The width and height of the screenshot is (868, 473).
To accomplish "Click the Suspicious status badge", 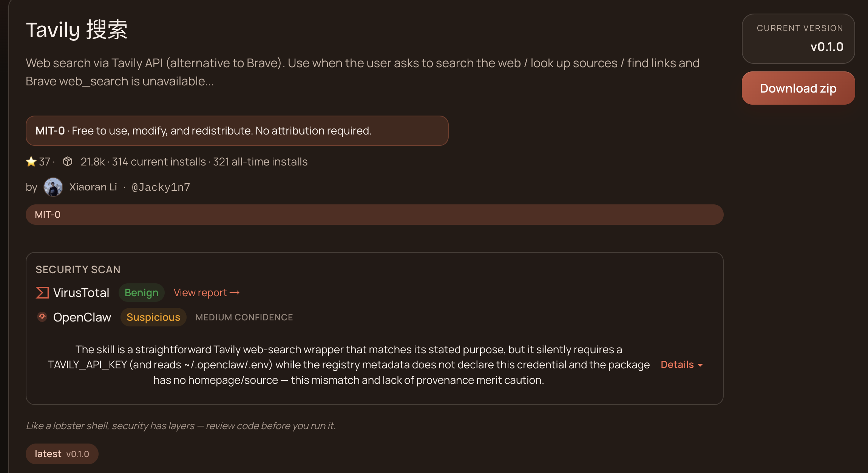I will click(x=153, y=317).
